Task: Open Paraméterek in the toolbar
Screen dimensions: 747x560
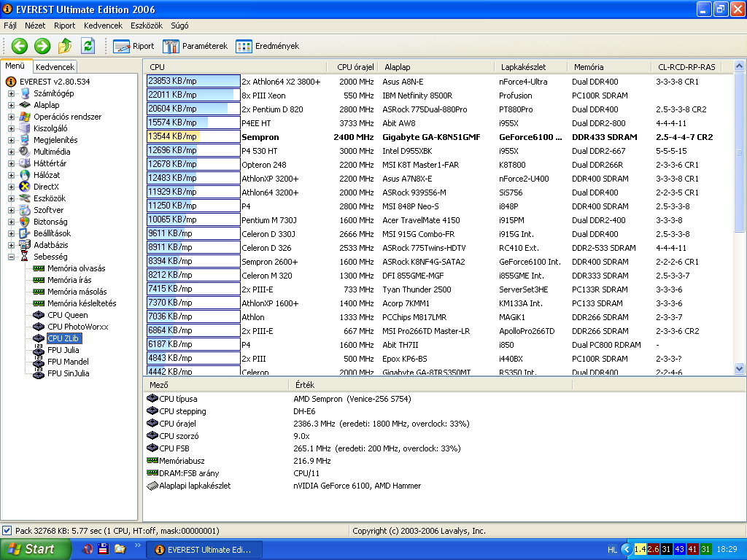Action: pos(196,46)
